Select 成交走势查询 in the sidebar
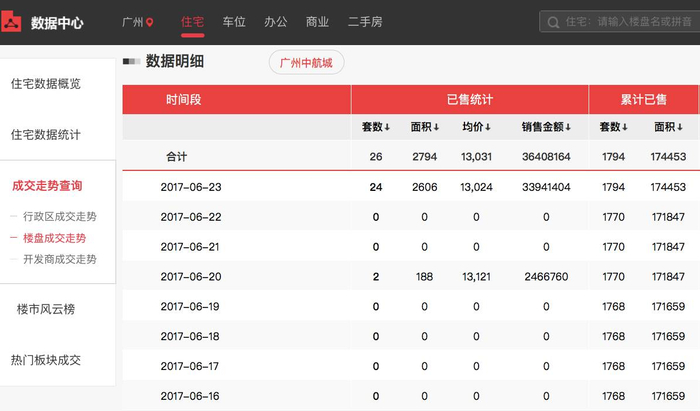Image resolution: width=700 pixels, height=411 pixels. tap(47, 186)
